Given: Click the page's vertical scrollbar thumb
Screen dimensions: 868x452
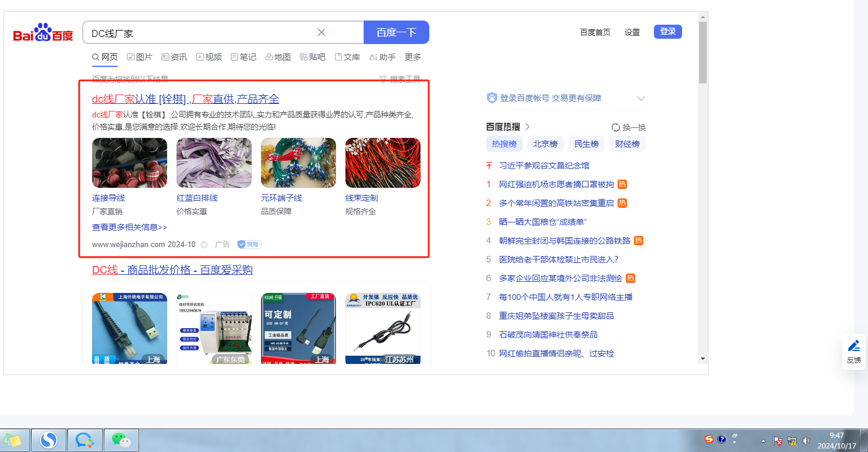Looking at the screenshot, I should [703, 53].
